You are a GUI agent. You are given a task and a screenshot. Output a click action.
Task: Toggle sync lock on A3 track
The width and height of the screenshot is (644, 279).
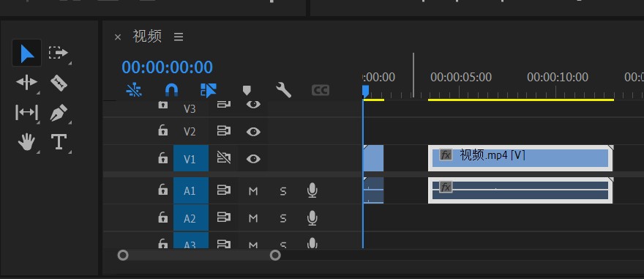tap(223, 244)
